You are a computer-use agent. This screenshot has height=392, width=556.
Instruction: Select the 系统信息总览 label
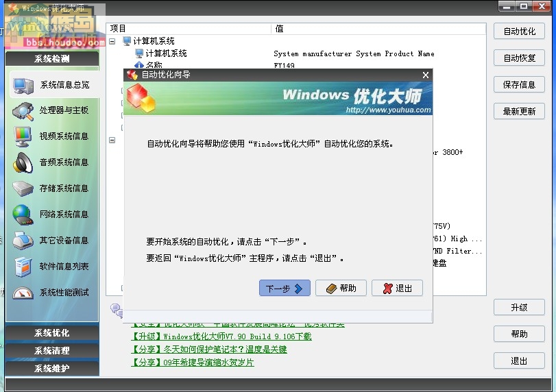[x=65, y=85]
